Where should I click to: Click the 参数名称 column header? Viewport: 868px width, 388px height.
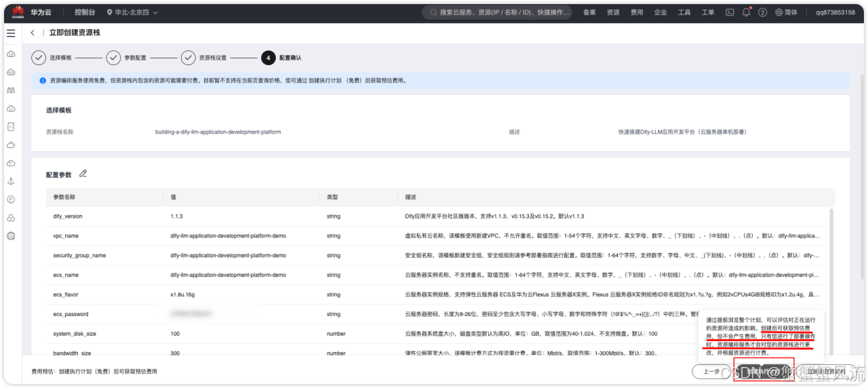64,197
